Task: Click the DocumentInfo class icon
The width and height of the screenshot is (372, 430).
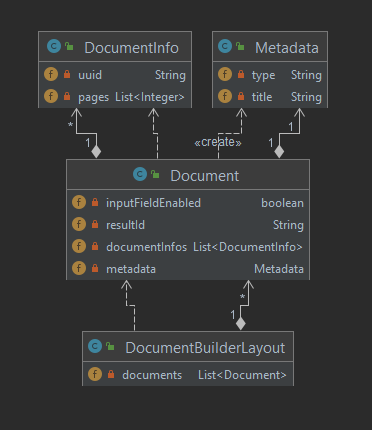Action: tap(54, 46)
